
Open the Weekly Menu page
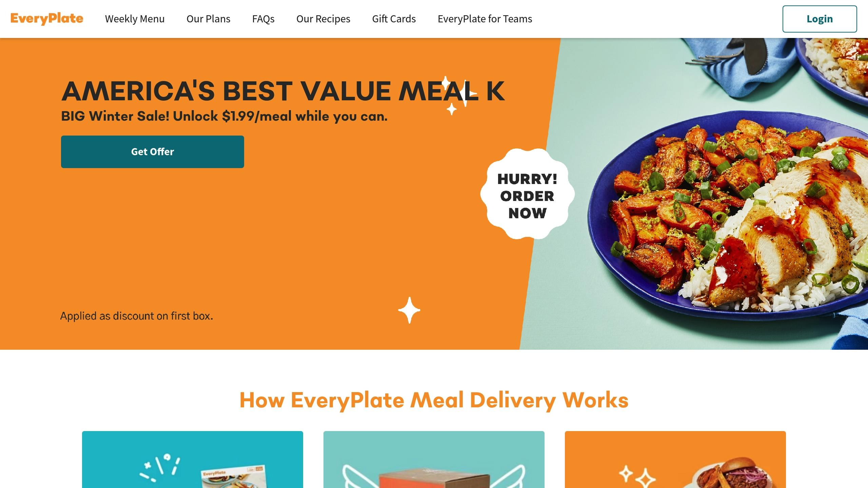(135, 19)
